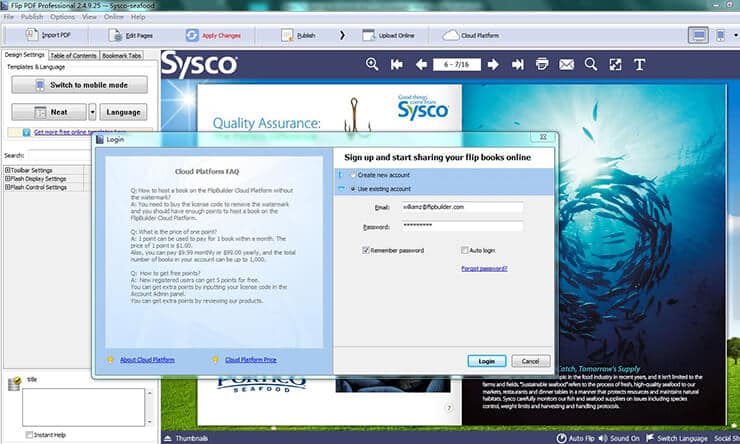Go to the previous page arrow
This screenshot has height=444, width=740.
[421, 64]
